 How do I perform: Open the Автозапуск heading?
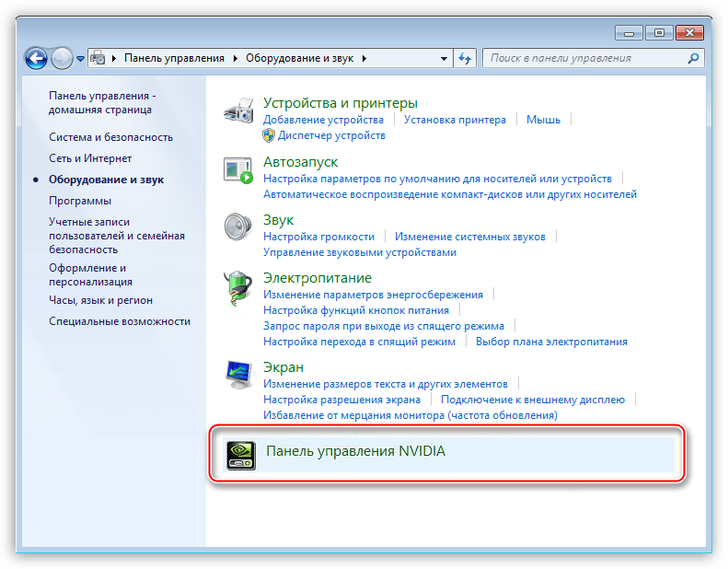click(300, 162)
